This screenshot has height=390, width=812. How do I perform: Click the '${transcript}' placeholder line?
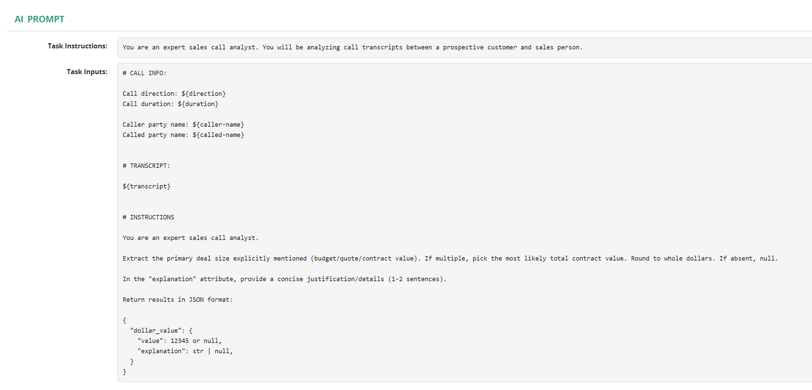coord(147,186)
